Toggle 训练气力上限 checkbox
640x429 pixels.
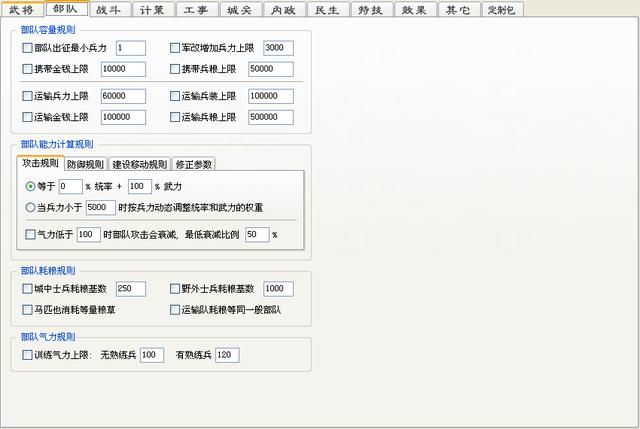(x=27, y=355)
